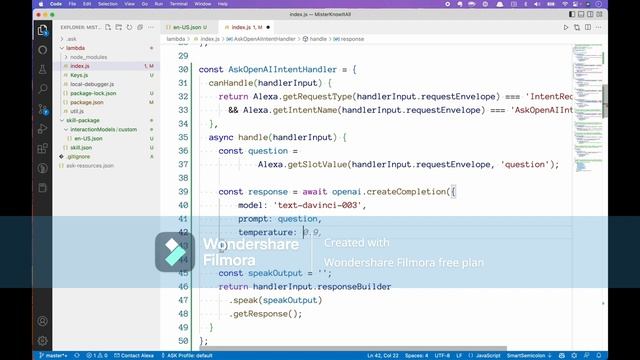This screenshot has height=360, width=640.
Task: Open the Testing flask view
Action: (x=42, y=69)
